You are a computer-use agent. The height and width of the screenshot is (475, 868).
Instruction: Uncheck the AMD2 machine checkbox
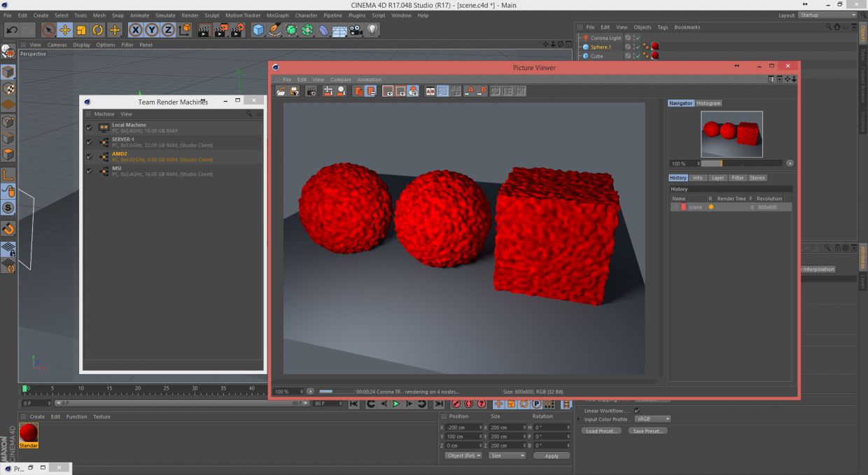89,156
